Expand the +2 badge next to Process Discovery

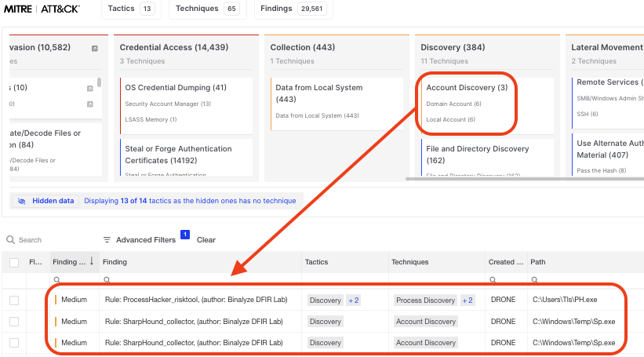(x=467, y=301)
